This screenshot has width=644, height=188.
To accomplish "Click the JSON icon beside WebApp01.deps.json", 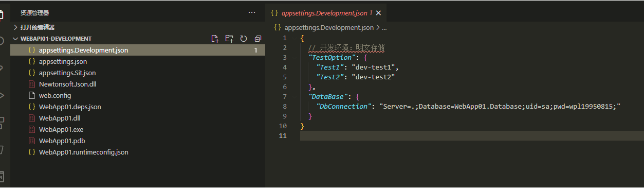I will pyautogui.click(x=32, y=107).
